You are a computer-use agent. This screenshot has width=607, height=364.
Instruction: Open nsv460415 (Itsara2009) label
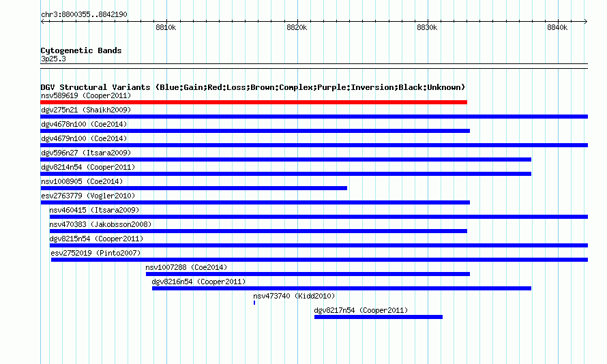(x=94, y=210)
